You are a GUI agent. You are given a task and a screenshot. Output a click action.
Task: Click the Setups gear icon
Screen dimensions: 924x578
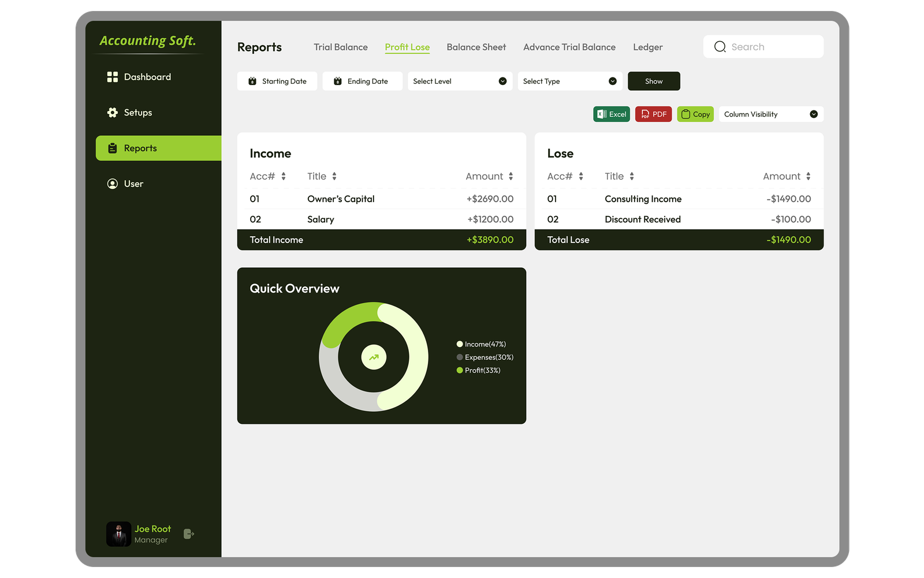(112, 113)
